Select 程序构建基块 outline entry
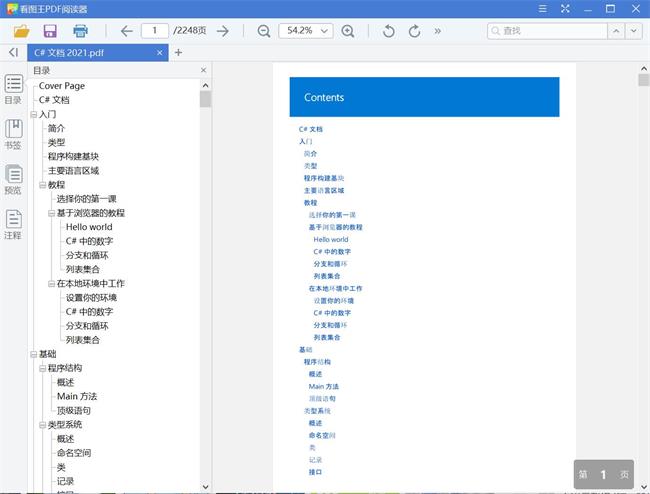The height and width of the screenshot is (494, 650). pyautogui.click(x=73, y=156)
